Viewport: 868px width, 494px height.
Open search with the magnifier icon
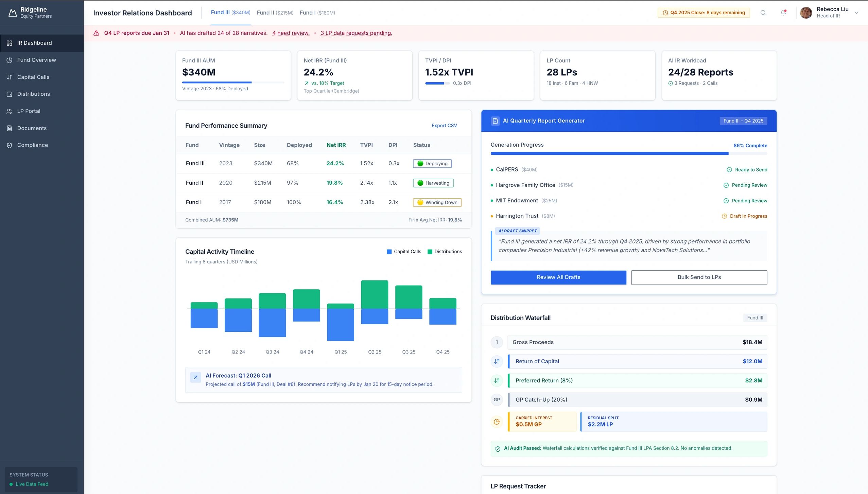(x=763, y=13)
